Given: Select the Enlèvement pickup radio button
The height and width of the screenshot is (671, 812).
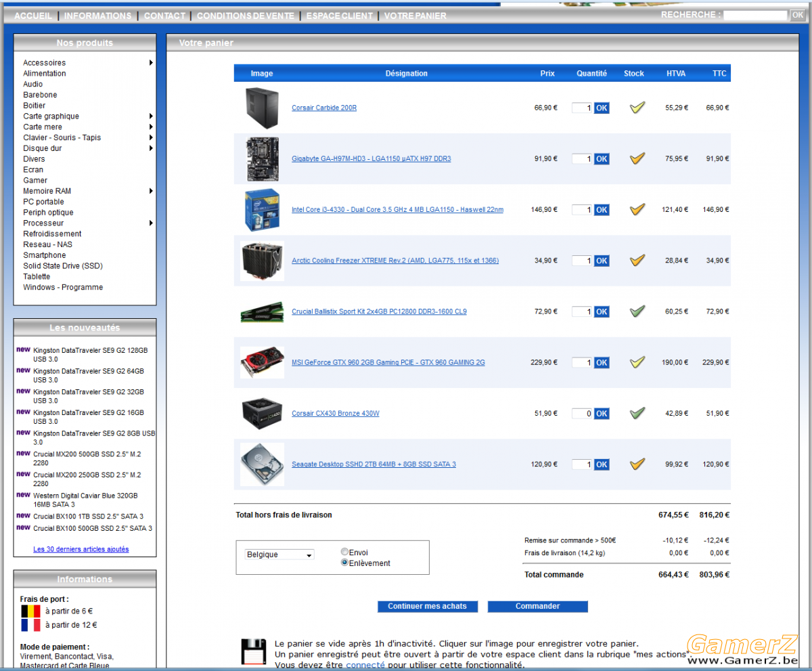Looking at the screenshot, I should point(345,563).
